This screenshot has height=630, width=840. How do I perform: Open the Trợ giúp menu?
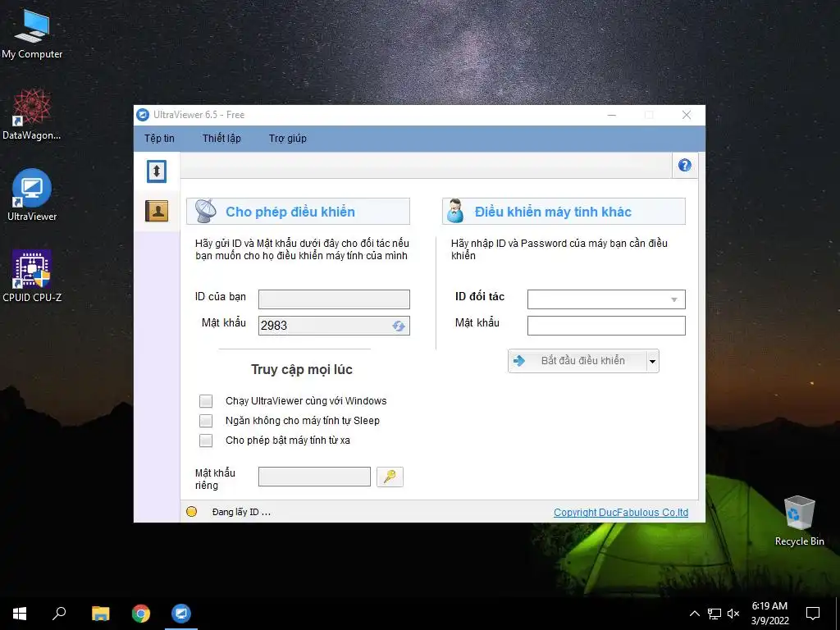pyautogui.click(x=288, y=138)
